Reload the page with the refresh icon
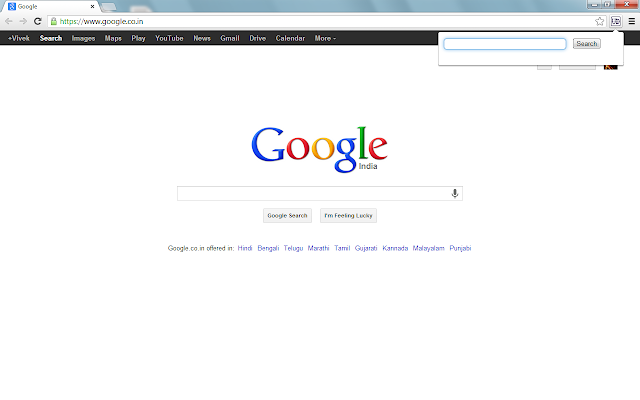Image resolution: width=640 pixels, height=400 pixels. point(38,21)
